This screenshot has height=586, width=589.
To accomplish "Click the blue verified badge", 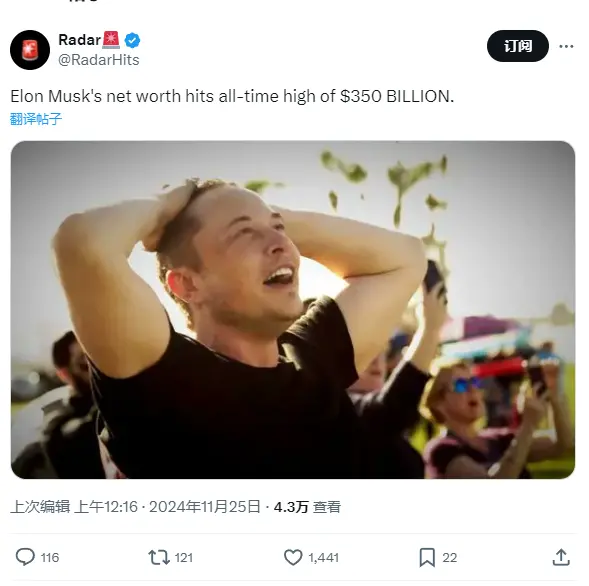I will (x=132, y=40).
